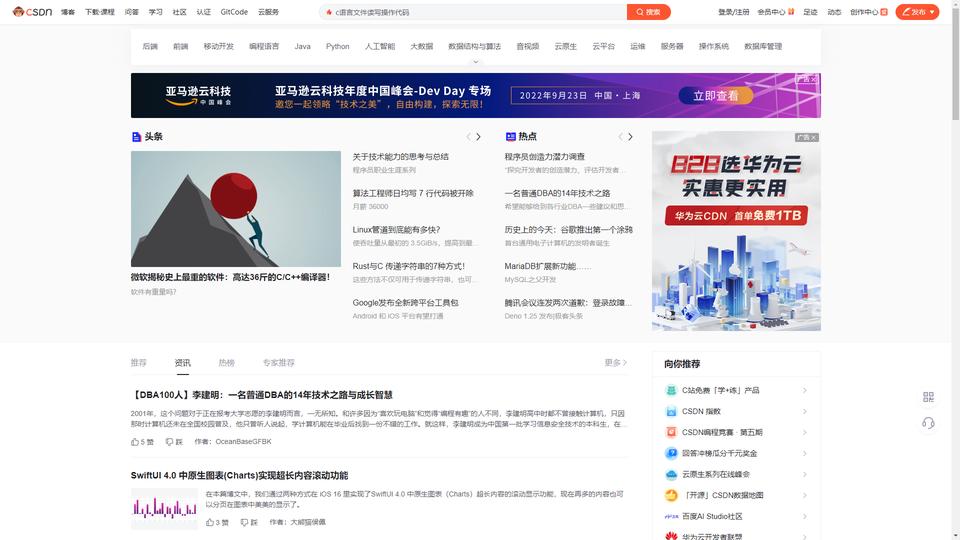Open chevron for 回答冲榜瓜分千元奖金 row
The image size is (960, 540).
point(804,454)
